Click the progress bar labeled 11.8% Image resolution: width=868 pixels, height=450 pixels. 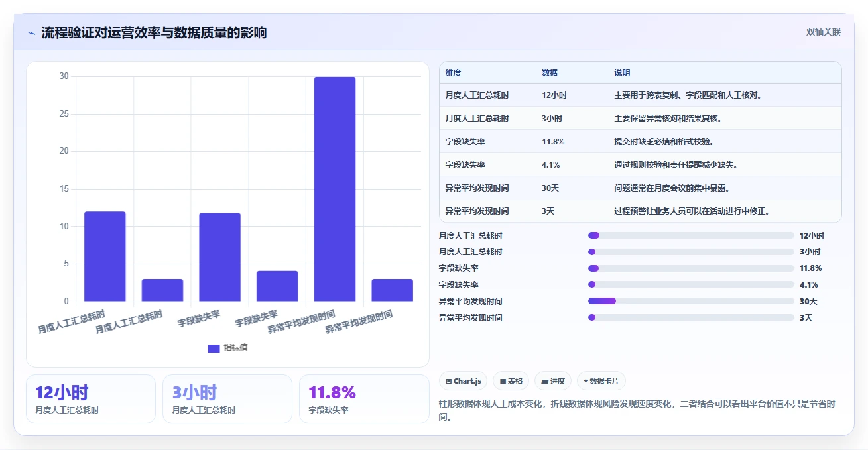691,268
